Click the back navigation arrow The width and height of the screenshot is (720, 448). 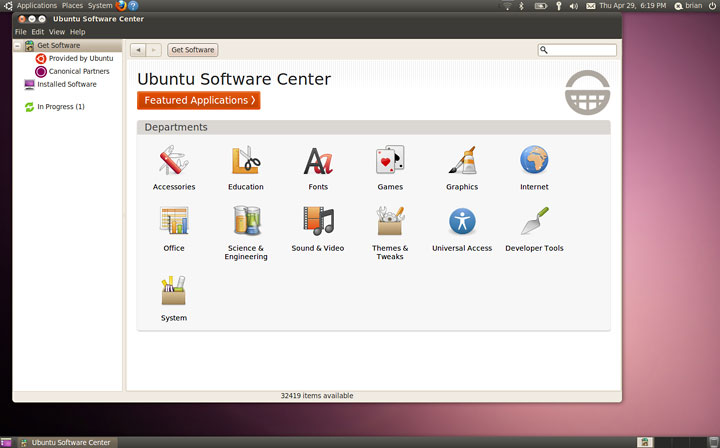(x=138, y=50)
